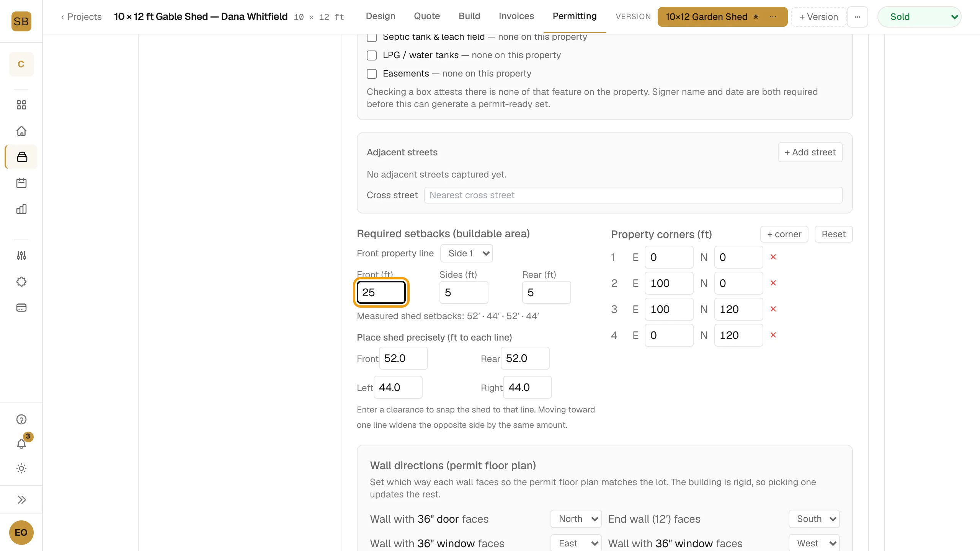Click the Sides (ft) setback field
The width and height of the screenshot is (980, 551).
pyautogui.click(x=464, y=292)
